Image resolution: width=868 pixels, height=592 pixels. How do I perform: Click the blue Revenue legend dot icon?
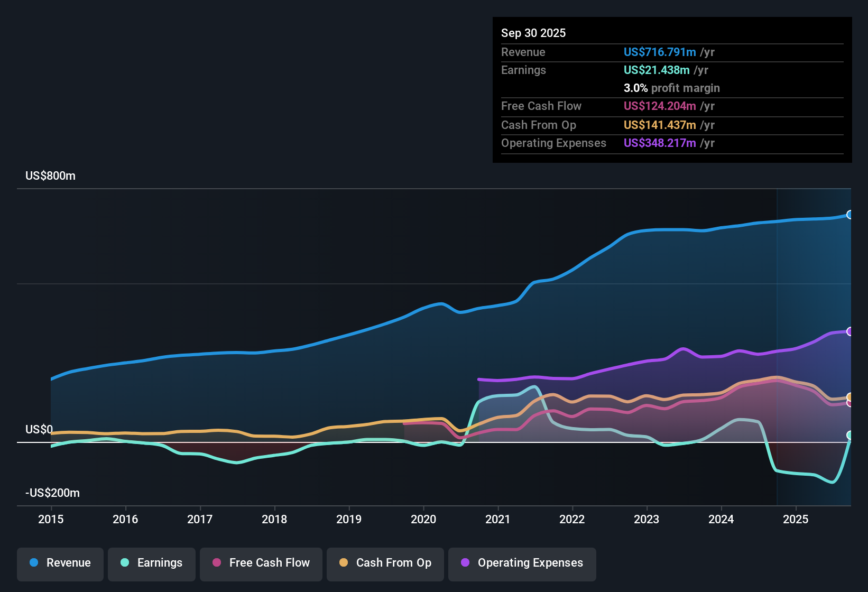(33, 563)
